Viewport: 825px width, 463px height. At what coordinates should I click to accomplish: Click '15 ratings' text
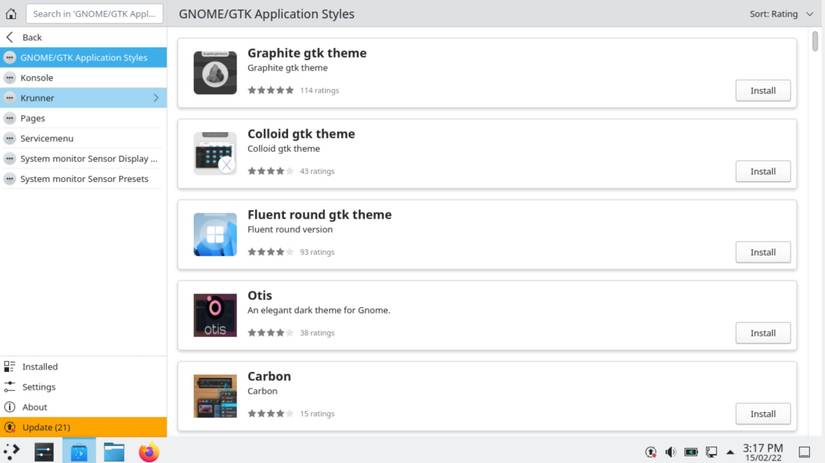point(317,414)
